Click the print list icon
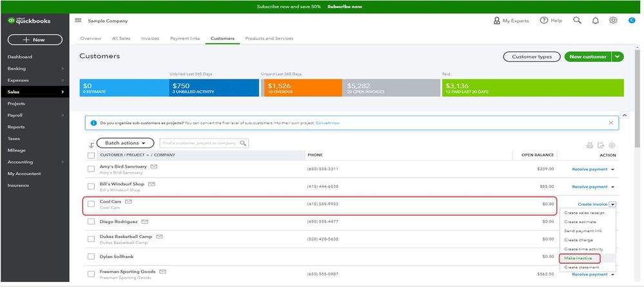The image size is (644, 287). pyautogui.click(x=590, y=145)
